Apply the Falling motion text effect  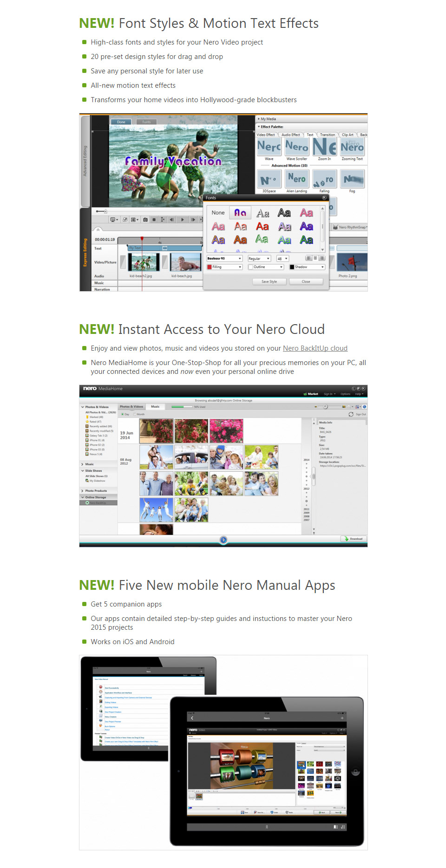click(x=324, y=179)
